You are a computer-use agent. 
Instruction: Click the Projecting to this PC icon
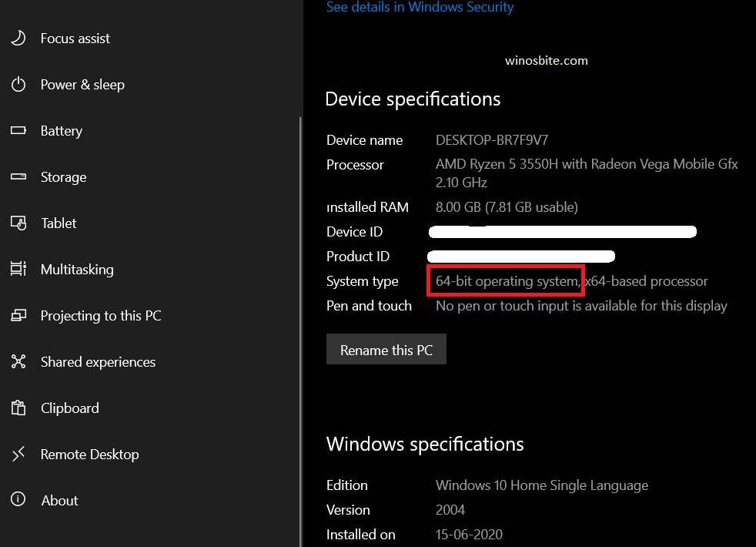[18, 316]
